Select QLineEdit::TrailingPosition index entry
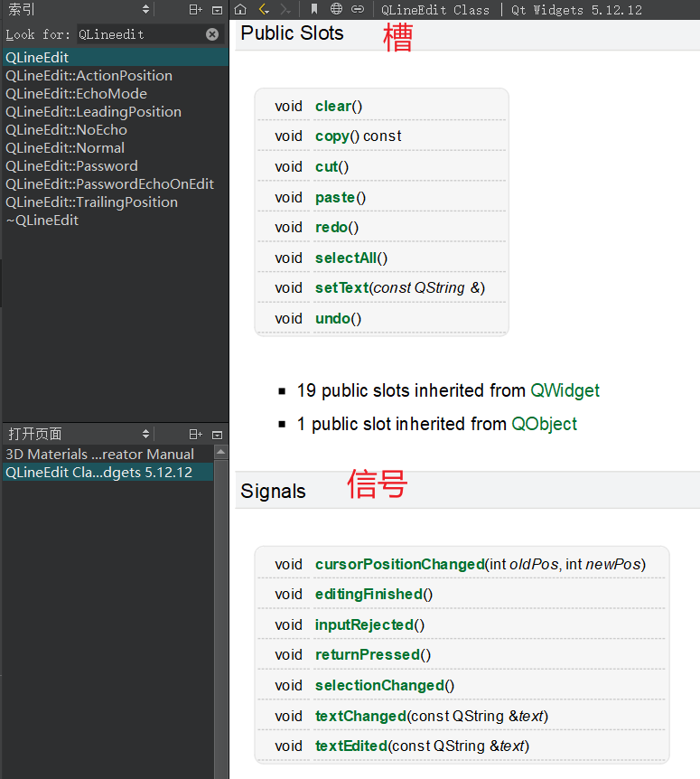 (x=116, y=202)
